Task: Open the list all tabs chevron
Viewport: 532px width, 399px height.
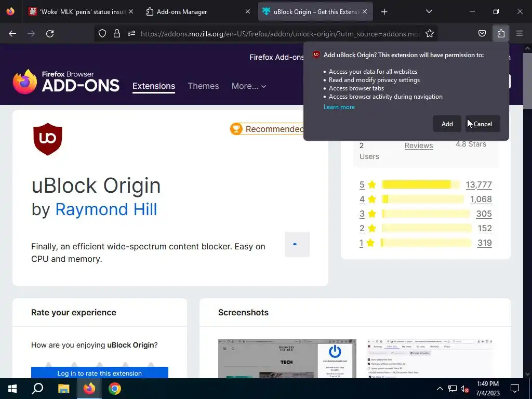Action: click(x=429, y=12)
